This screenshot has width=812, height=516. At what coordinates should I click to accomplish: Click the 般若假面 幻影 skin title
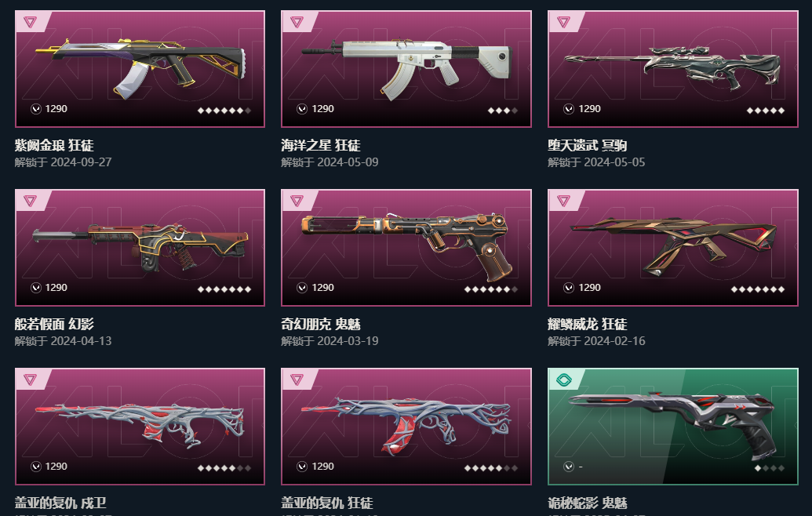tap(54, 325)
